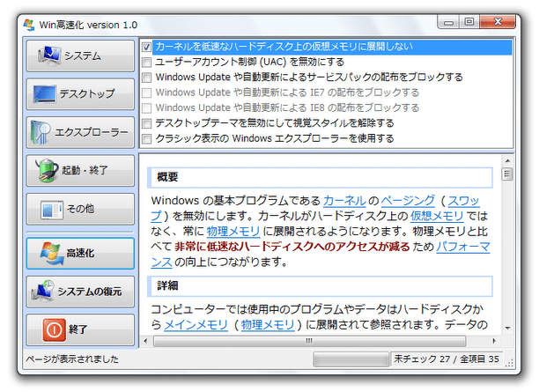Open the デスクトップ category
Image resolution: width=539 pixels, height=392 pixels.
pyautogui.click(x=80, y=94)
